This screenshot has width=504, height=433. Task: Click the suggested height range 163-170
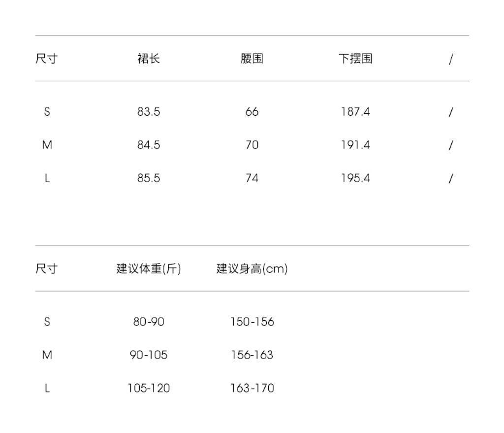pos(252,388)
